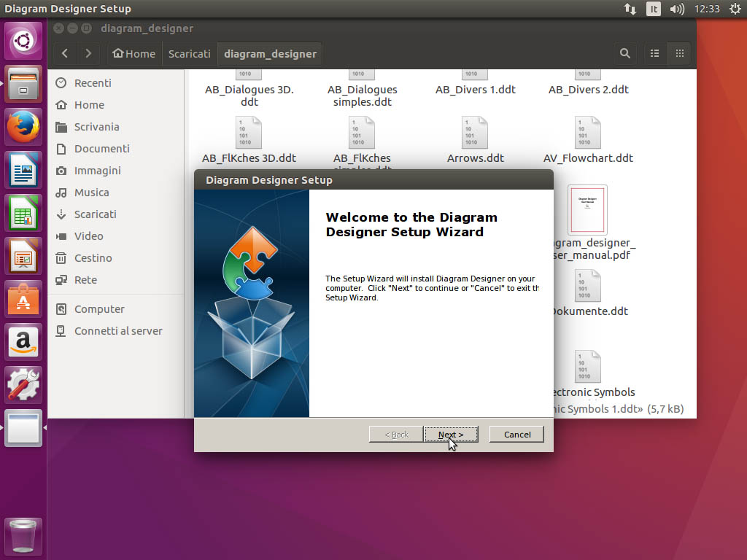747x560 pixels.
Task: Open the Amazon launcher icon
Action: (x=24, y=342)
